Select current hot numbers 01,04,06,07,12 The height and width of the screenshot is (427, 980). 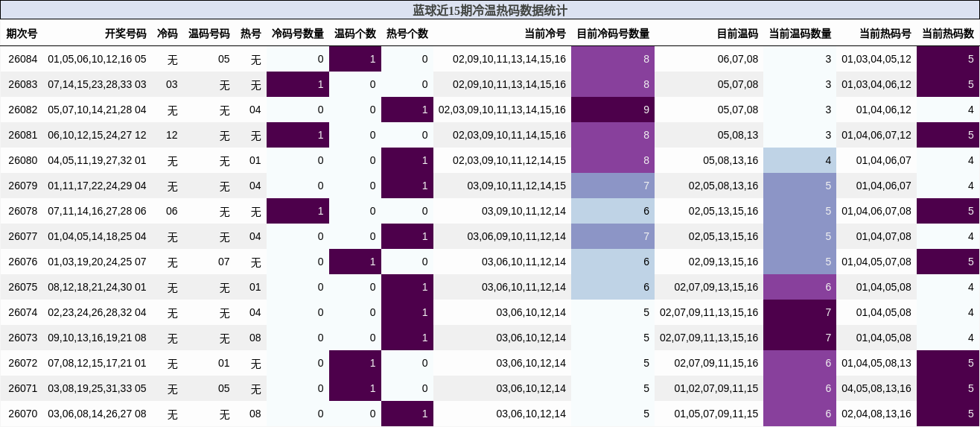tap(876, 135)
